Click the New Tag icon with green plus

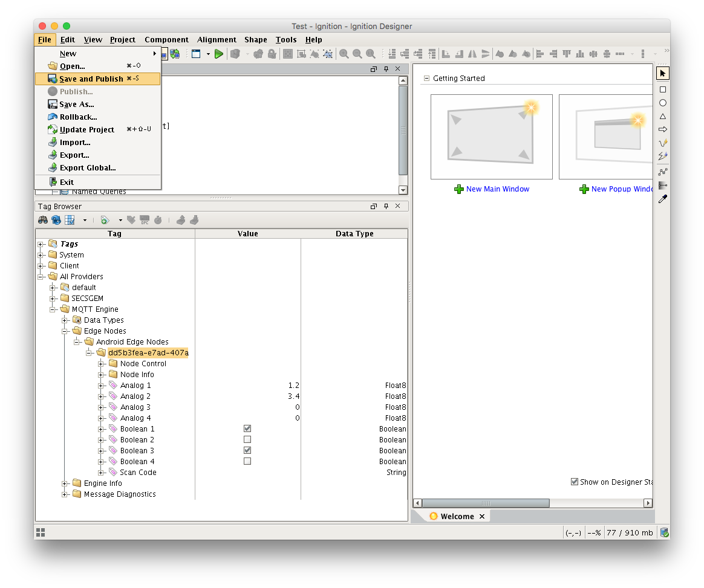coord(105,220)
